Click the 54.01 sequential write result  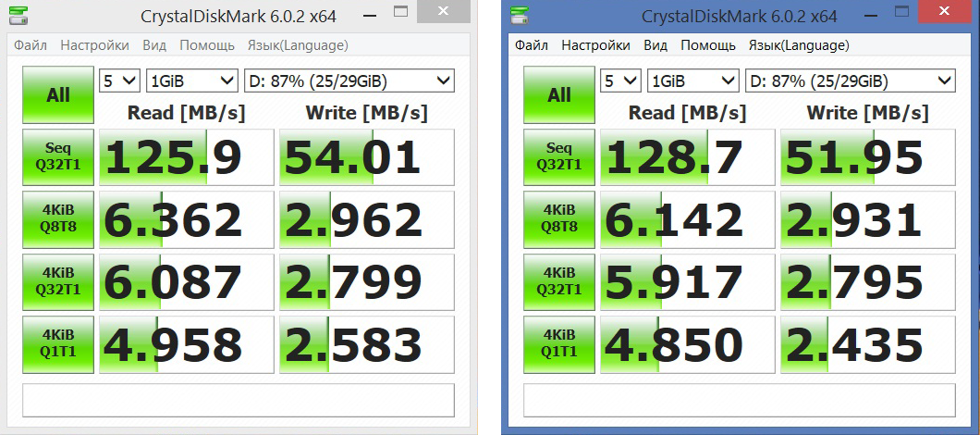click(367, 157)
